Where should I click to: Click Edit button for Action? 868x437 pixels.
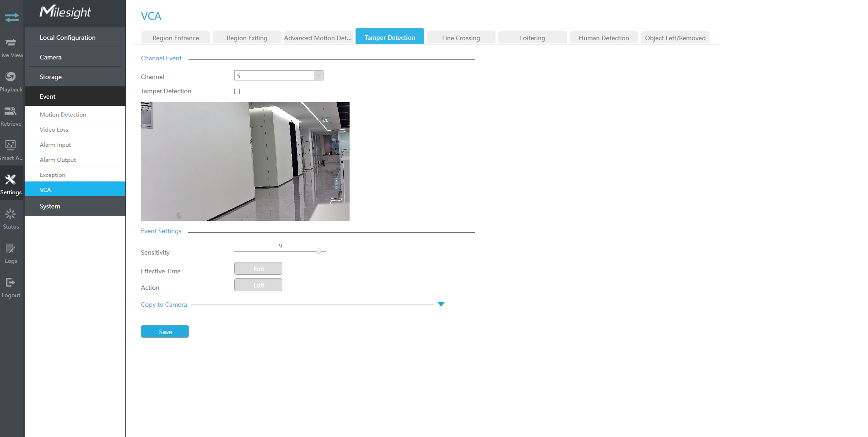[258, 285]
